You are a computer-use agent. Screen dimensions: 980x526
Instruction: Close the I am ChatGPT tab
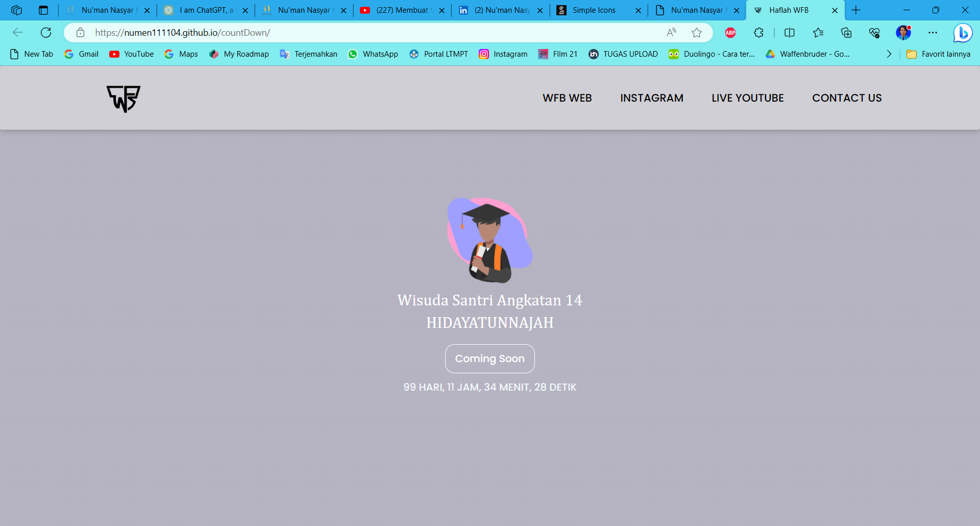245,10
